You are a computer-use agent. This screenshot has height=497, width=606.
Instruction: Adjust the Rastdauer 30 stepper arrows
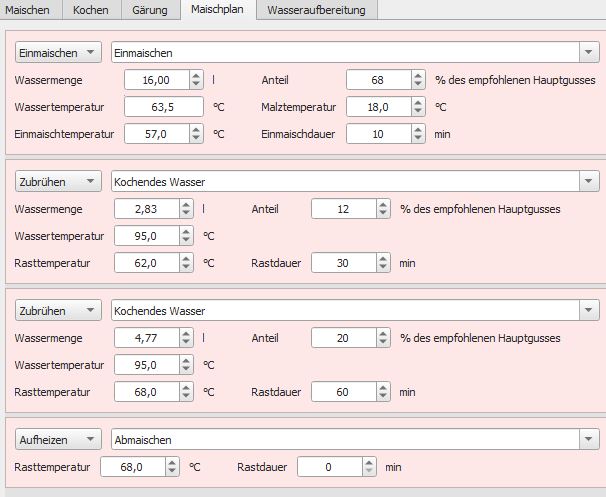(383, 263)
